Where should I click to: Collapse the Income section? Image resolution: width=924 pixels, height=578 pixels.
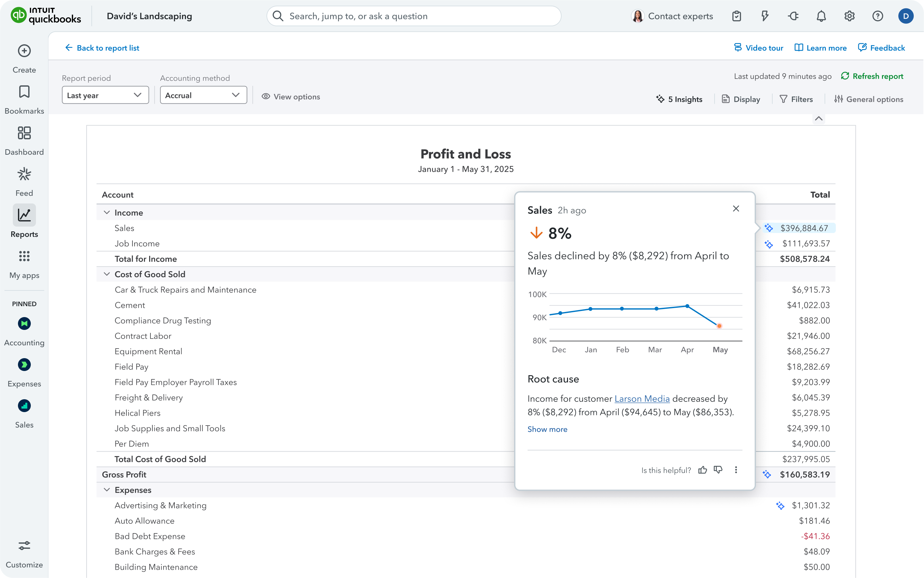pyautogui.click(x=107, y=212)
